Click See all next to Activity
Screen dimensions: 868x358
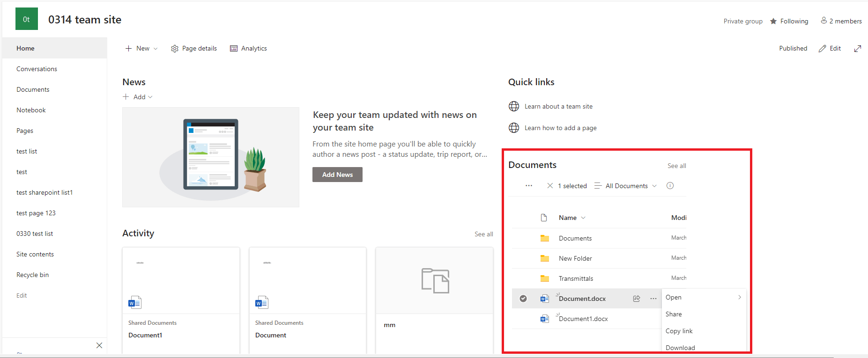pos(484,234)
